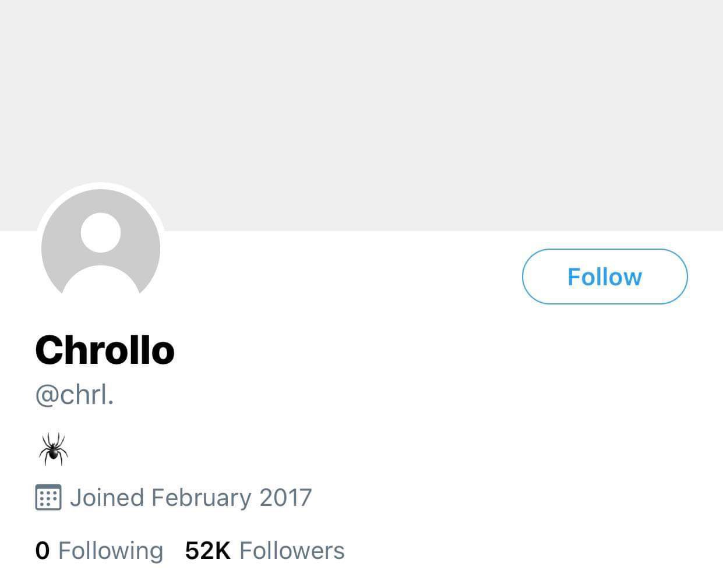Click the word Joined in join date
This screenshot has width=723, height=588.
click(107, 498)
